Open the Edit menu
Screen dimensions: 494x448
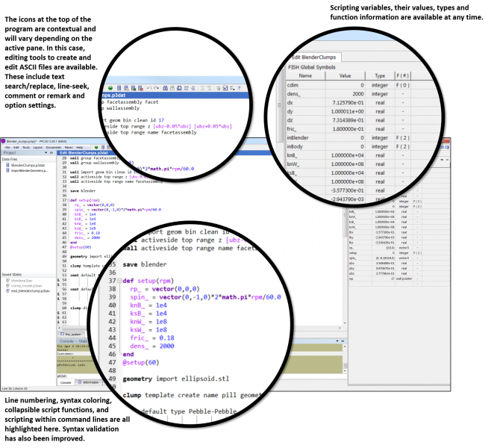[x=16, y=147]
